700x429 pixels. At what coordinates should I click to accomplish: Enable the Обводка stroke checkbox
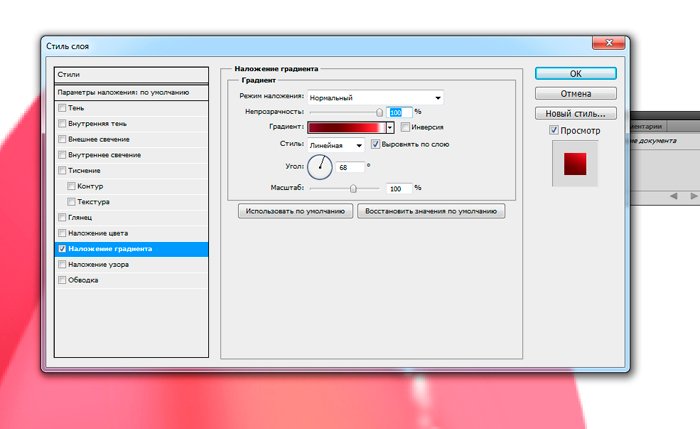pyautogui.click(x=63, y=280)
